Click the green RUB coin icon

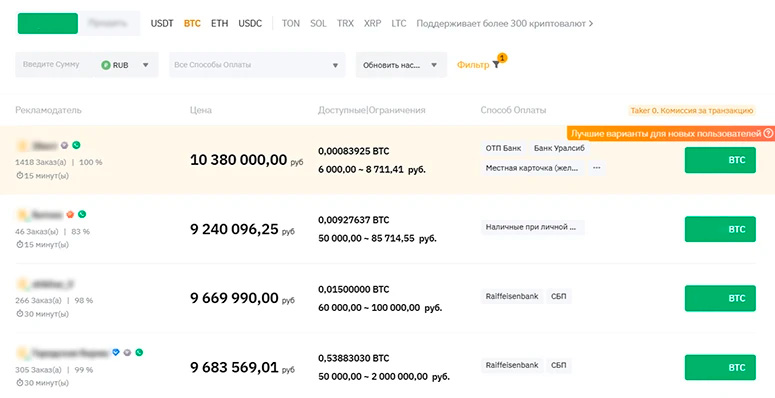106,65
